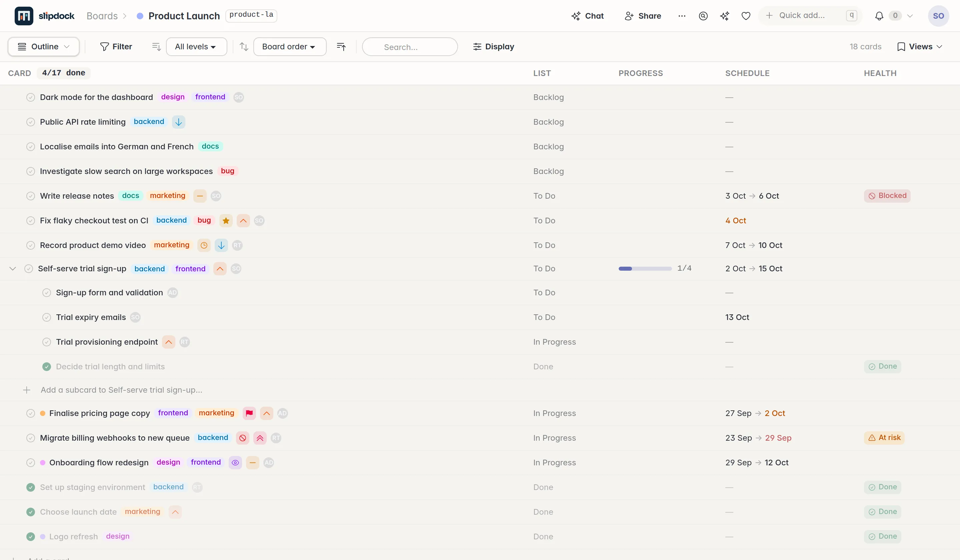Viewport: 960px width, 560px height.
Task: Click urgent double-chevron on Migrate billing webhooks
Action: tap(260, 438)
